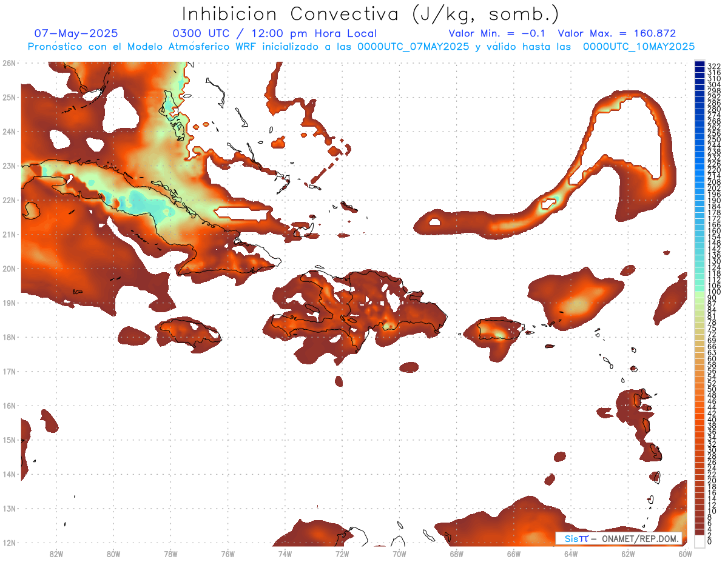This screenshot has height=562, width=728.
Task: Click the colorbar value 202
Action: [x=714, y=188]
